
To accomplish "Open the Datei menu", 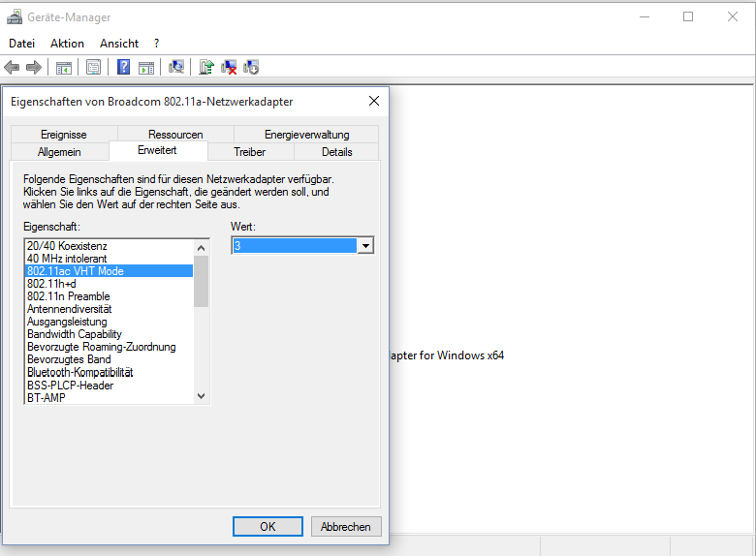I will tap(21, 44).
